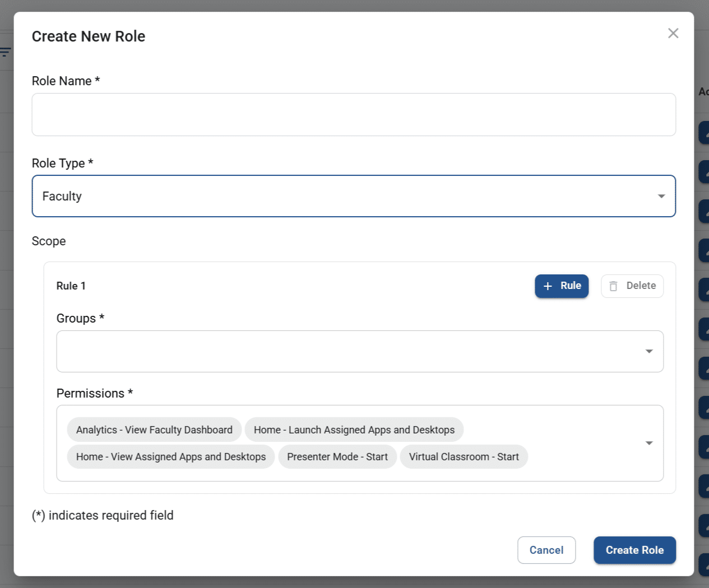709x588 pixels.
Task: Click the Virtual Classroom - Start permission chip
Action: click(x=464, y=456)
